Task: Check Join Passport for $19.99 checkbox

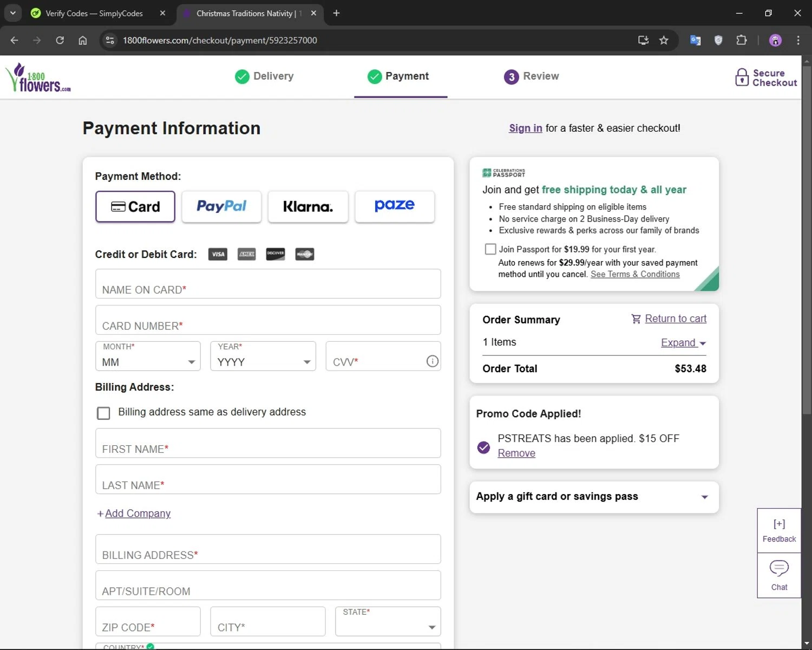Action: coord(490,249)
